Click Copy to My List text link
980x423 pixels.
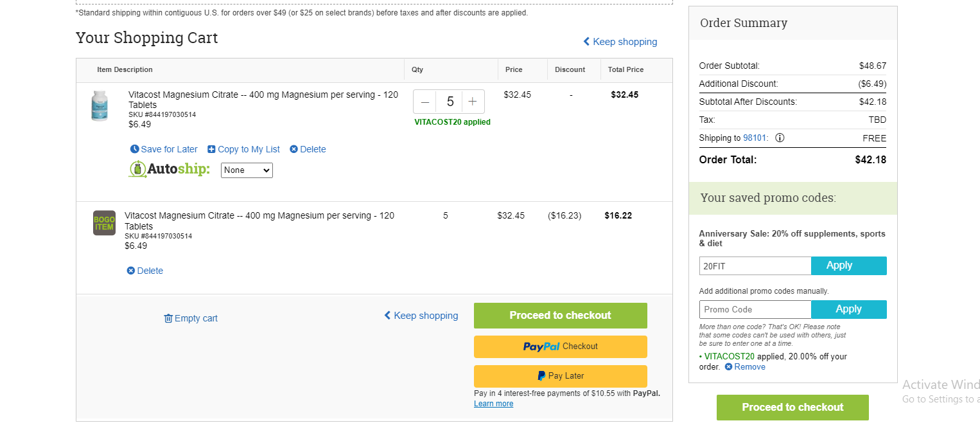tap(249, 149)
